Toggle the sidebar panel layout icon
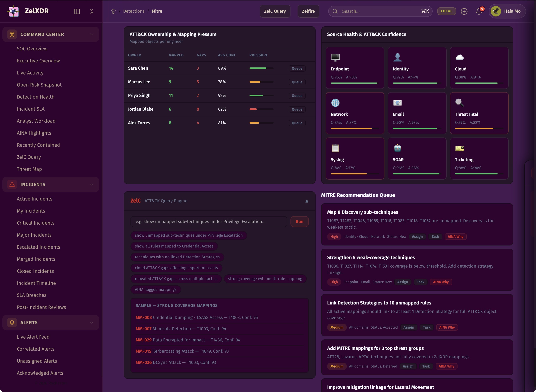Screen dimensions: 536x392 point(77,11)
